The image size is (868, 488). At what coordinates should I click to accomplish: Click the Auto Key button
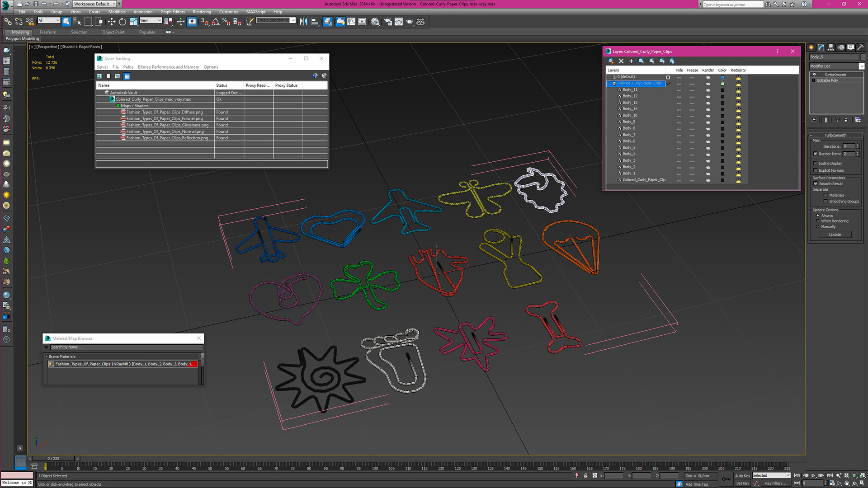742,476
